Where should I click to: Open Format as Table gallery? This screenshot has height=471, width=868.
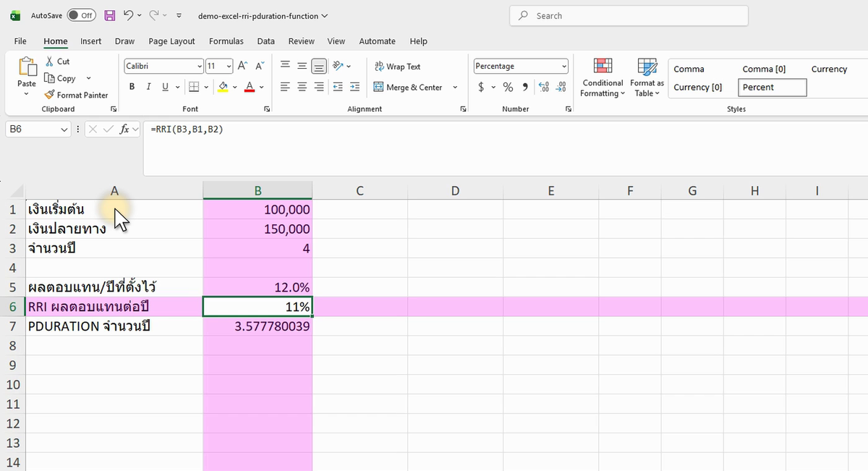coord(647,77)
